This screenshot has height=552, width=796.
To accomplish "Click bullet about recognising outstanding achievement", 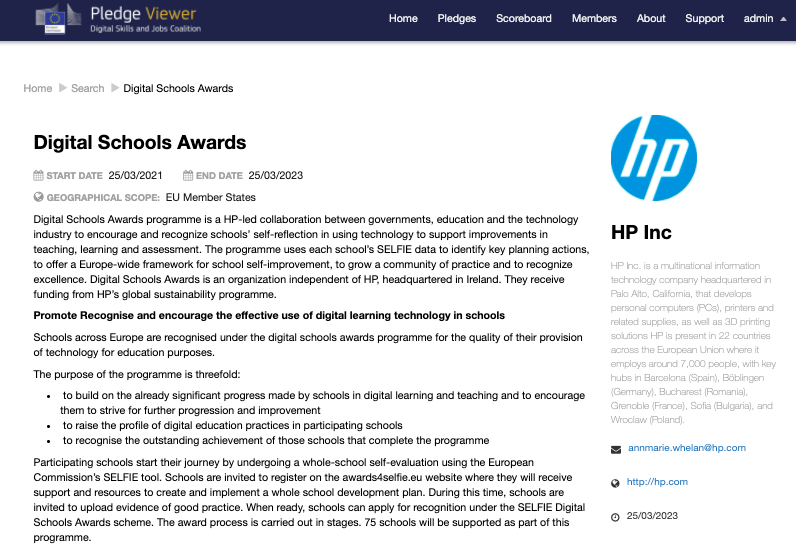I will click(x=276, y=440).
